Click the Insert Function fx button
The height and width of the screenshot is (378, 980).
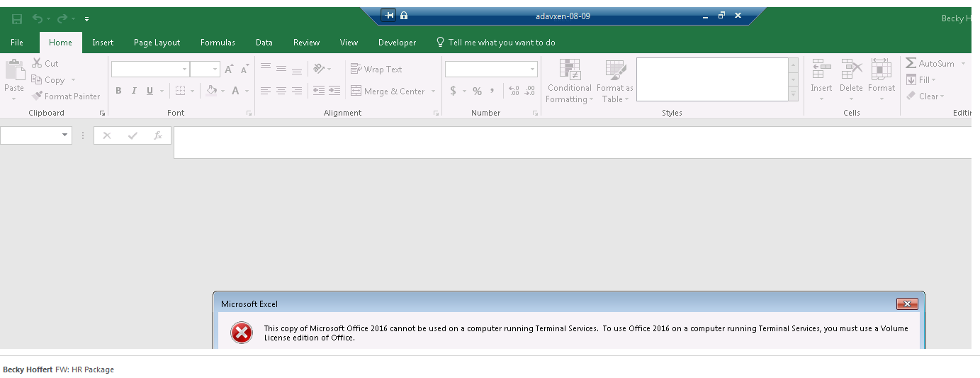click(x=158, y=135)
